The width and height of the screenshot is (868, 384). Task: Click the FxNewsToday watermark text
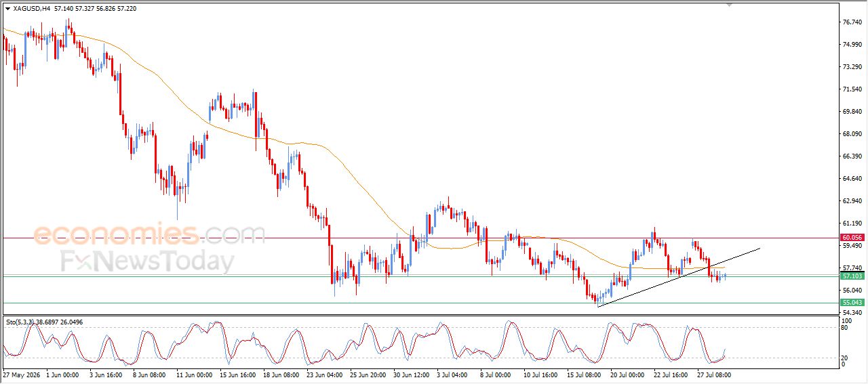(x=147, y=261)
